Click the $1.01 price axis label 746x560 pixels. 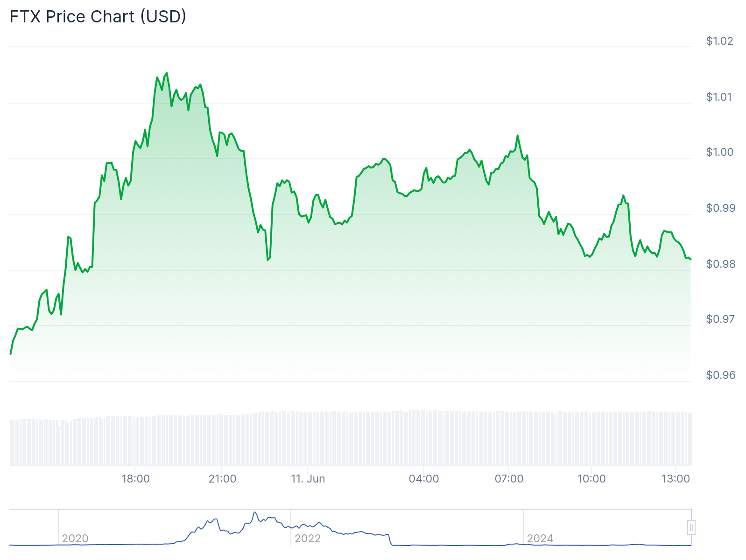pos(719,97)
